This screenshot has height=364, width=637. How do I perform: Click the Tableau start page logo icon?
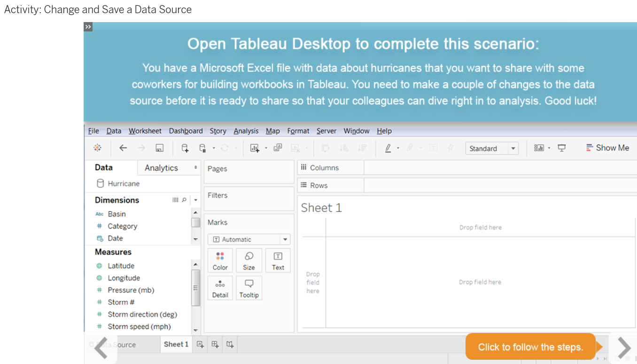click(97, 148)
